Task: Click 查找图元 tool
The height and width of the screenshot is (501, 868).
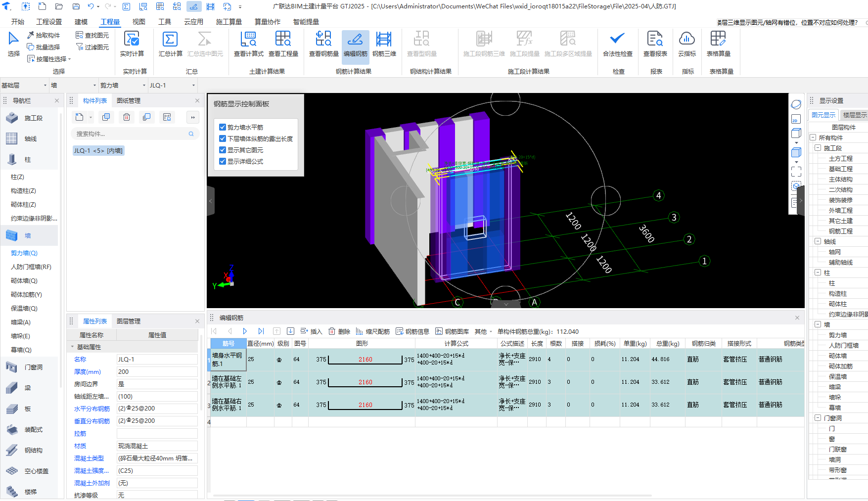Action: 92,35
